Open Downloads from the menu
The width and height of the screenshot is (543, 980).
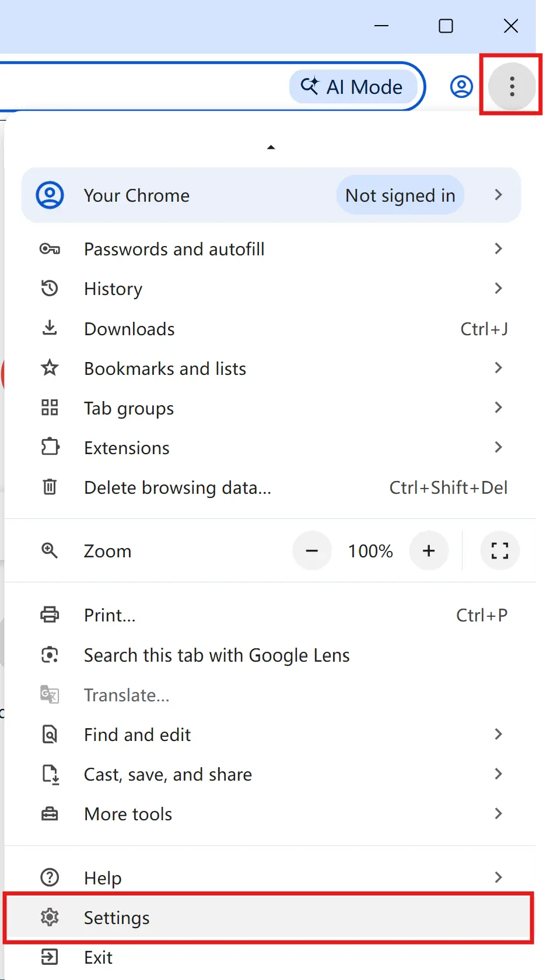coord(271,329)
